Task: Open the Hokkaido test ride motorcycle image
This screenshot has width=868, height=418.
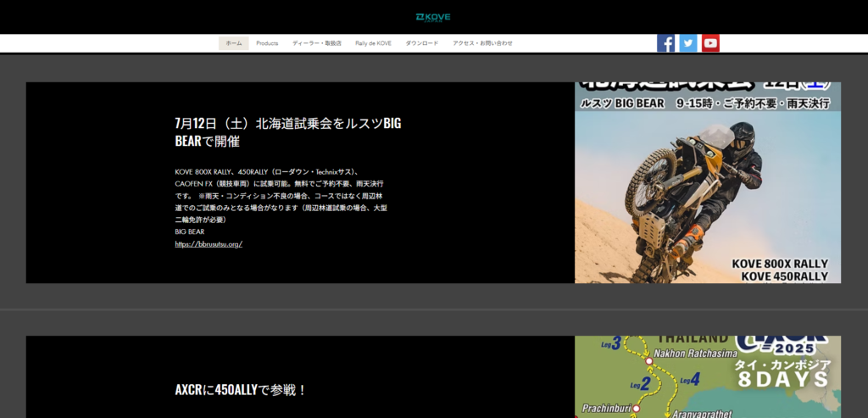Action: (x=708, y=182)
